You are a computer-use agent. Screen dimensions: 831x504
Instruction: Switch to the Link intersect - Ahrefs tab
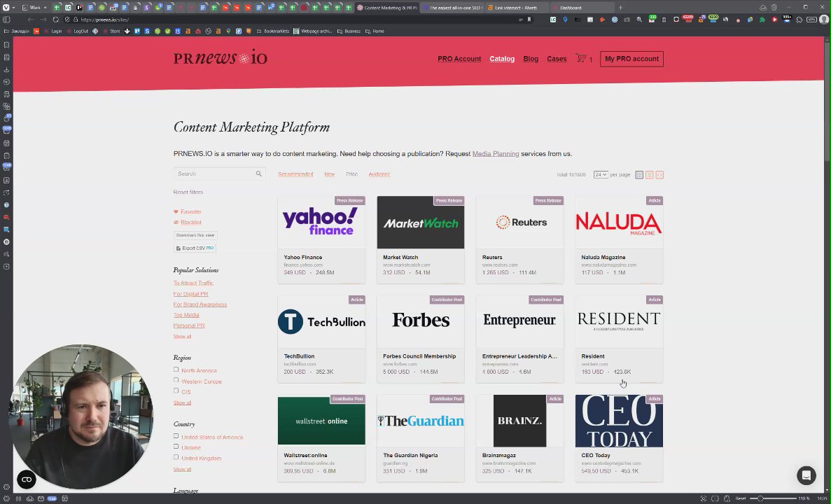516,8
